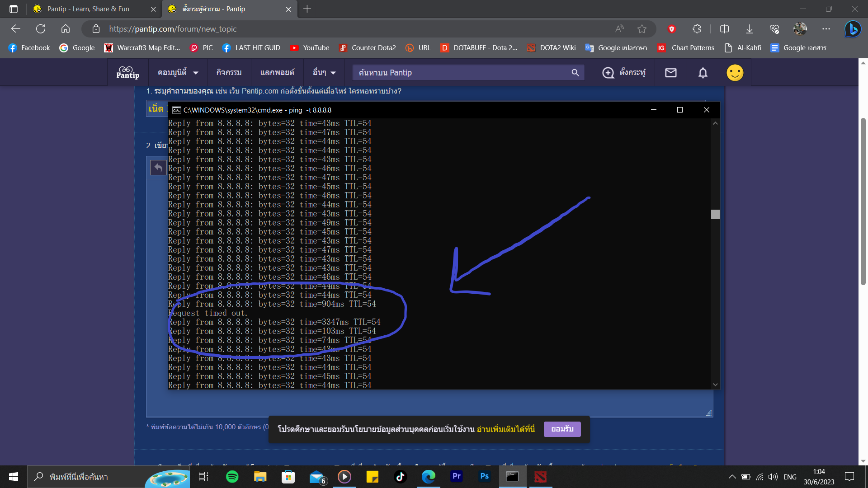
Task: Click the Pantip logo
Action: (127, 72)
